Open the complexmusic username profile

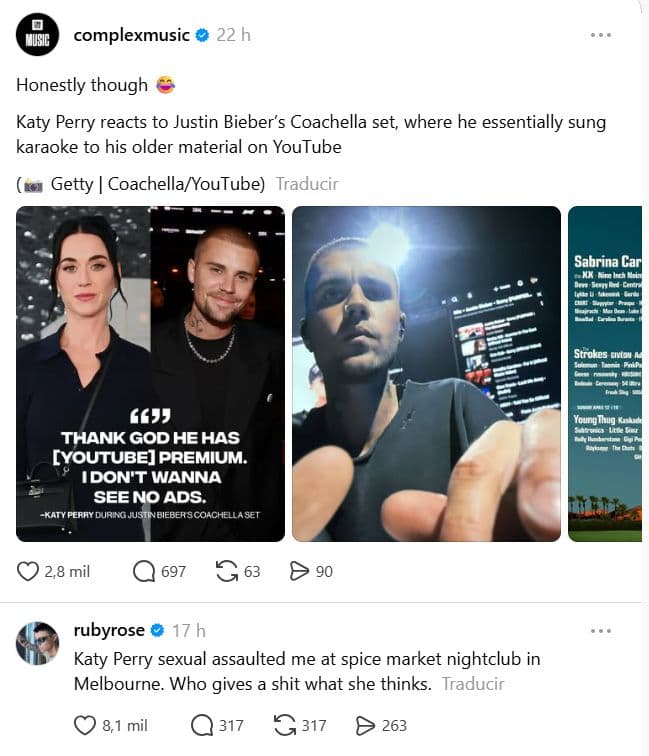(x=131, y=35)
